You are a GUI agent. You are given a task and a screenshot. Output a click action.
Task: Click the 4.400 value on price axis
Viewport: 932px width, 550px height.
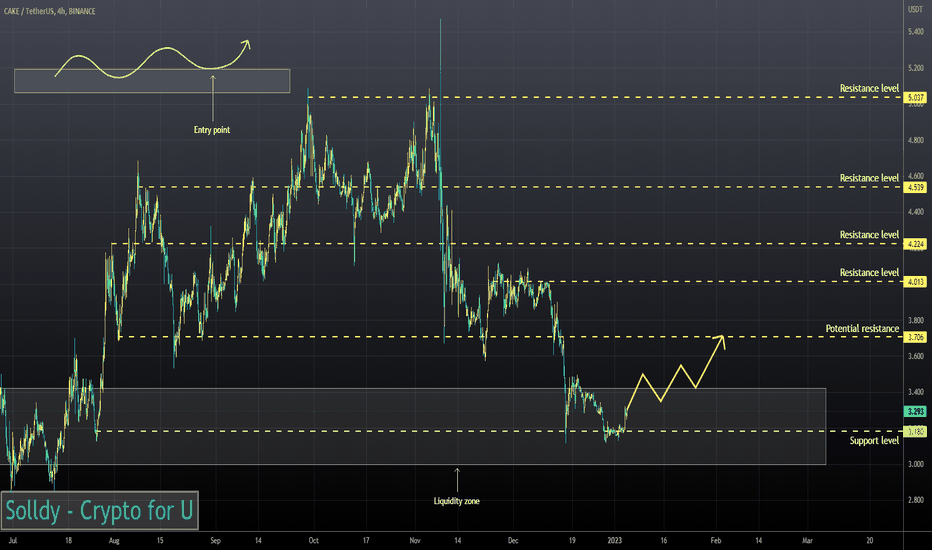click(x=915, y=212)
